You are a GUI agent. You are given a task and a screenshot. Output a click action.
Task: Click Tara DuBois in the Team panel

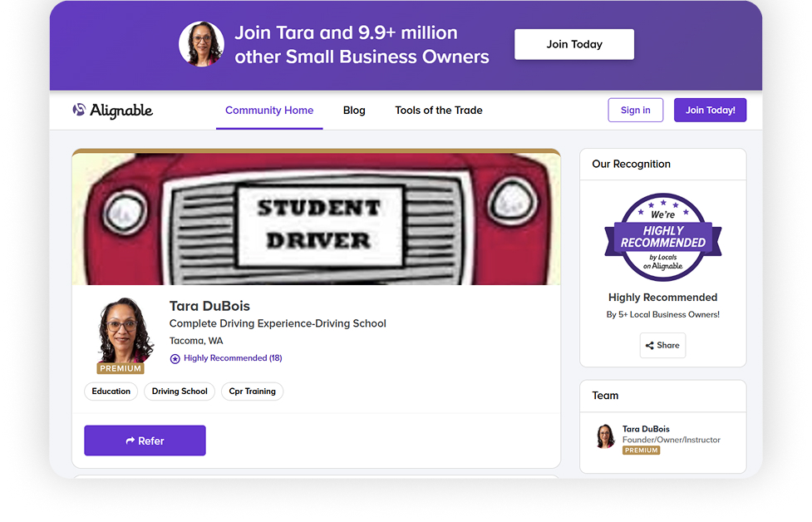(x=646, y=429)
